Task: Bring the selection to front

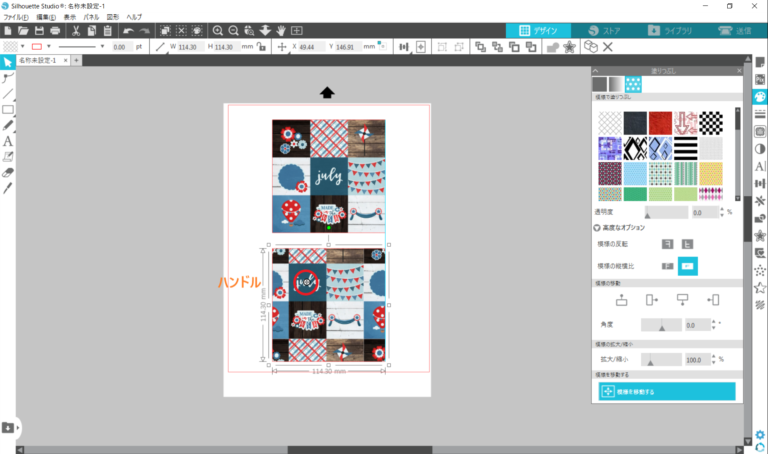Action: coord(480,47)
